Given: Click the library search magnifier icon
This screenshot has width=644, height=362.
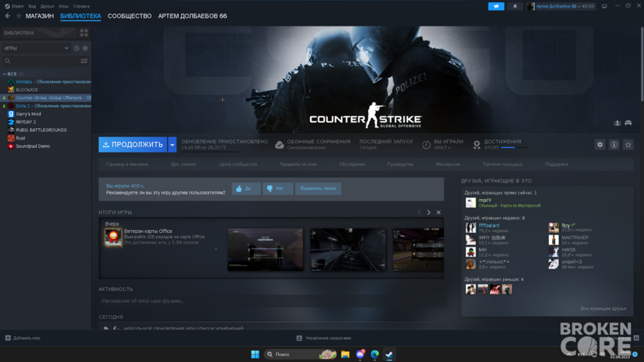Looking at the screenshot, I should pos(8,61).
